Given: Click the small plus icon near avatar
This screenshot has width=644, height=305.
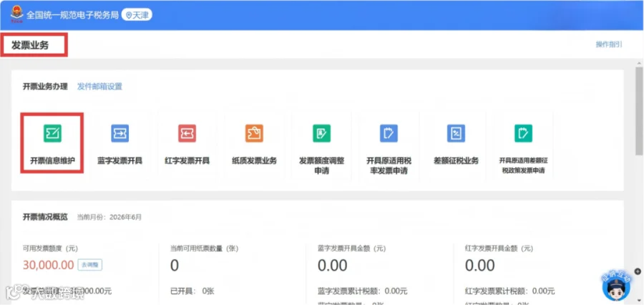Looking at the screenshot, I should click(638, 271).
